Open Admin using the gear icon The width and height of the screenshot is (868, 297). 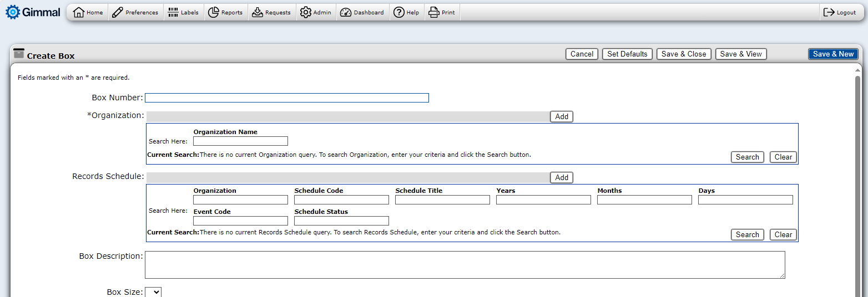pos(306,12)
